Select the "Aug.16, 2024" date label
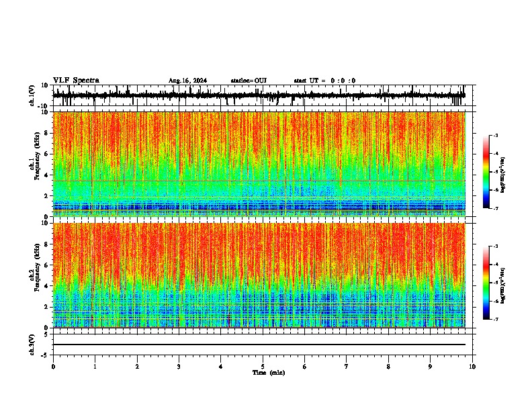Image resolution: width=532 pixels, height=411 pixels. point(187,81)
